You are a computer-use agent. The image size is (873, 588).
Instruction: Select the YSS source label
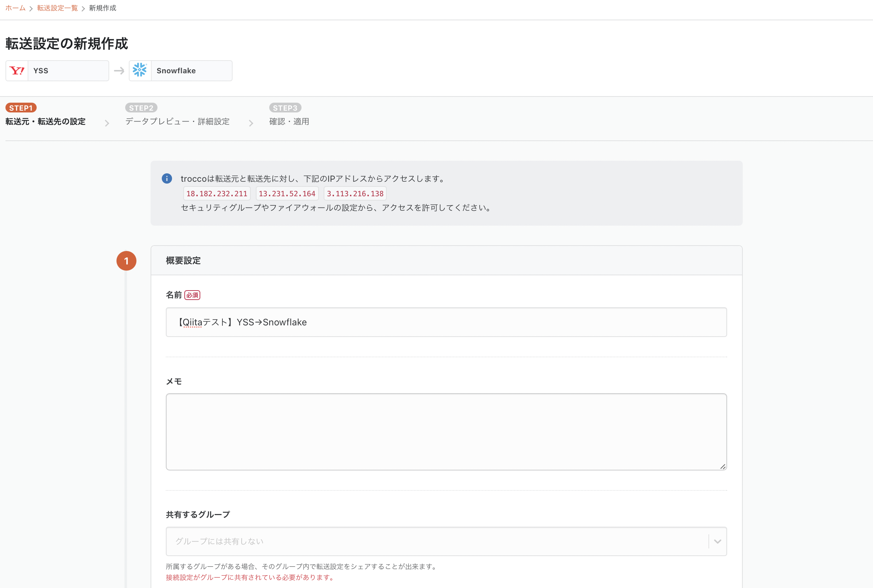coord(41,71)
